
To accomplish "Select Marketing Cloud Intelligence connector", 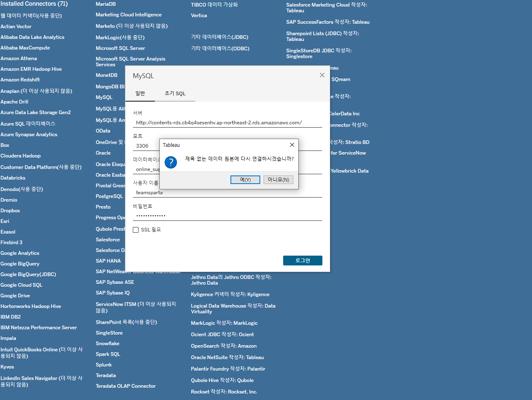I will [x=129, y=15].
